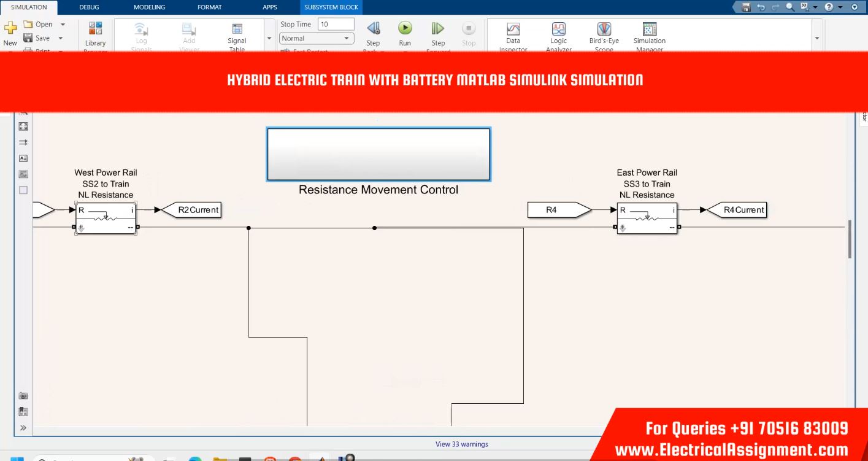Switch to the DEBUG tab

pos(89,7)
